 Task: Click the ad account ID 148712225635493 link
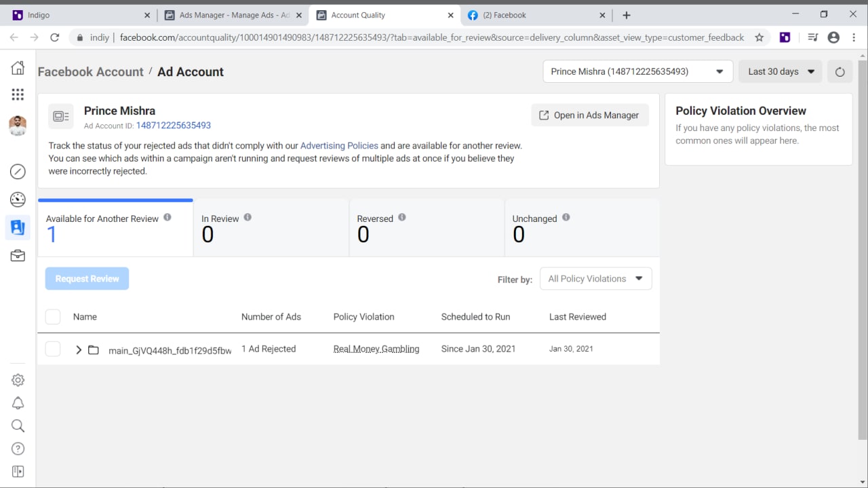pyautogui.click(x=174, y=126)
